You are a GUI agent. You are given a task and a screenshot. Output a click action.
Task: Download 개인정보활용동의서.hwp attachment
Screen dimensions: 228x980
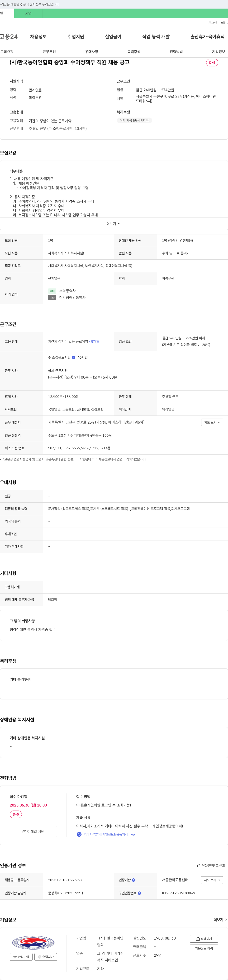tap(109, 834)
